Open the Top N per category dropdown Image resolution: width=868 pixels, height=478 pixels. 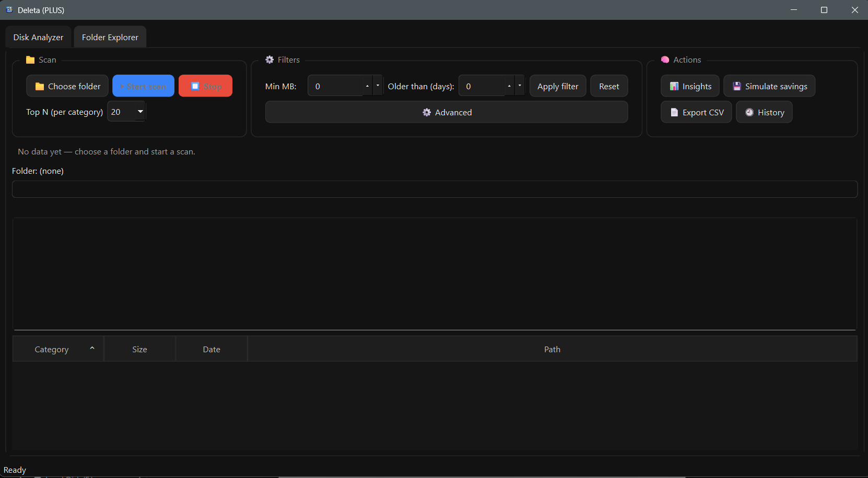[126, 112]
